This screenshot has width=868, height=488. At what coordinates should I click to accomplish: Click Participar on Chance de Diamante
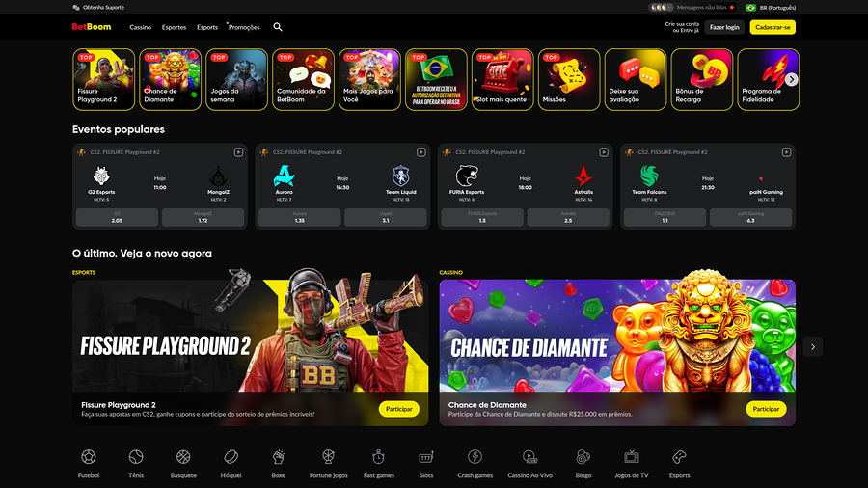click(766, 409)
